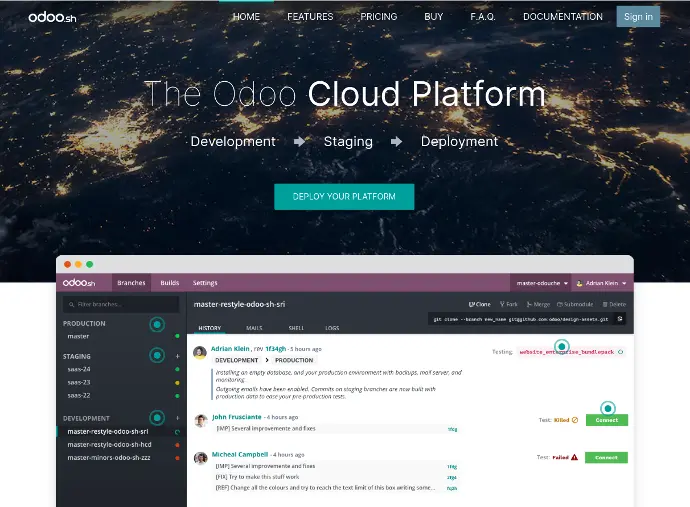Open the Adrian Klein author link
690x507 pixels.
point(230,349)
